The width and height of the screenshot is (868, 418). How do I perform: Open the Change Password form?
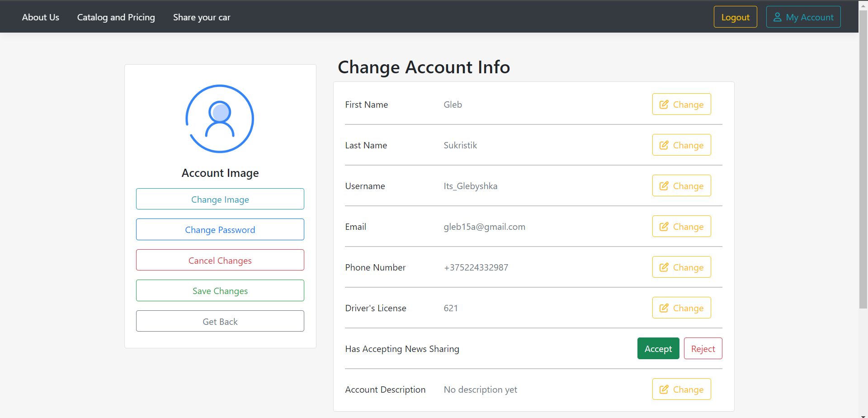tap(220, 230)
